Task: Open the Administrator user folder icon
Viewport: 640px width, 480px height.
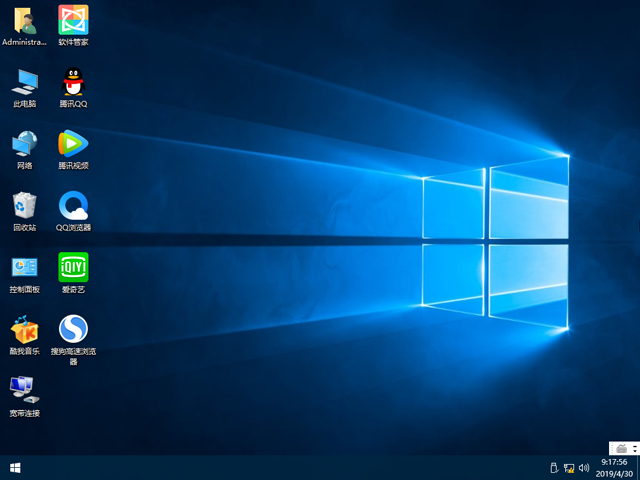Action: pos(24,20)
